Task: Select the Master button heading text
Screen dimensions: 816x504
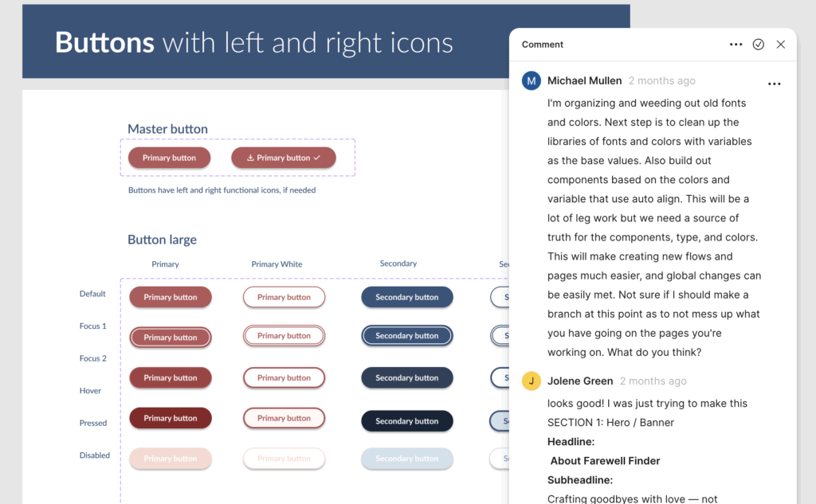Action: [x=167, y=129]
